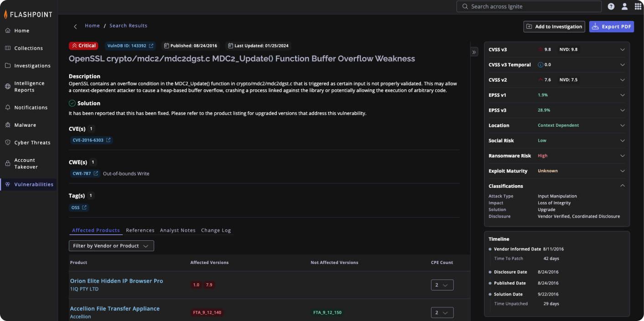
Task: Open CPE Count dropdown for Accellion
Action: tap(442, 313)
